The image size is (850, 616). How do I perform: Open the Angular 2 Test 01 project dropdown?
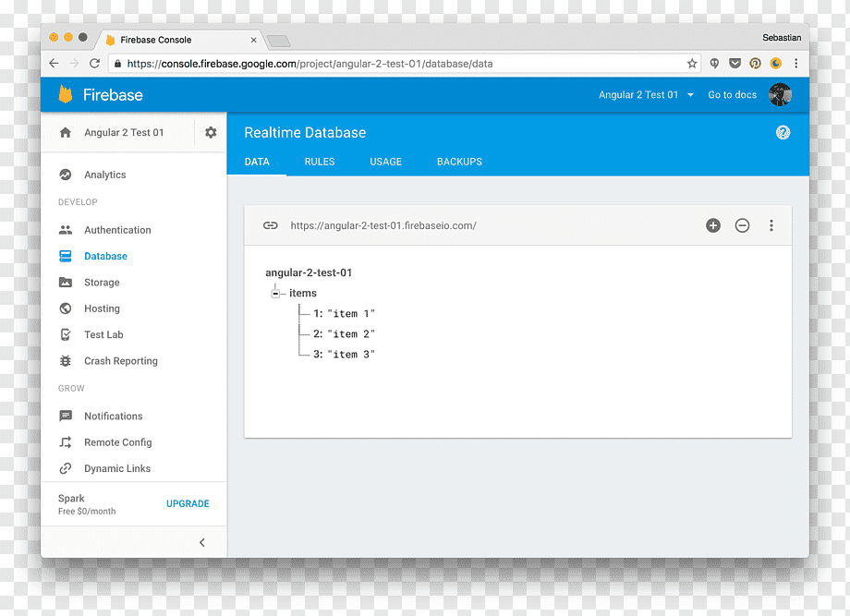point(646,95)
